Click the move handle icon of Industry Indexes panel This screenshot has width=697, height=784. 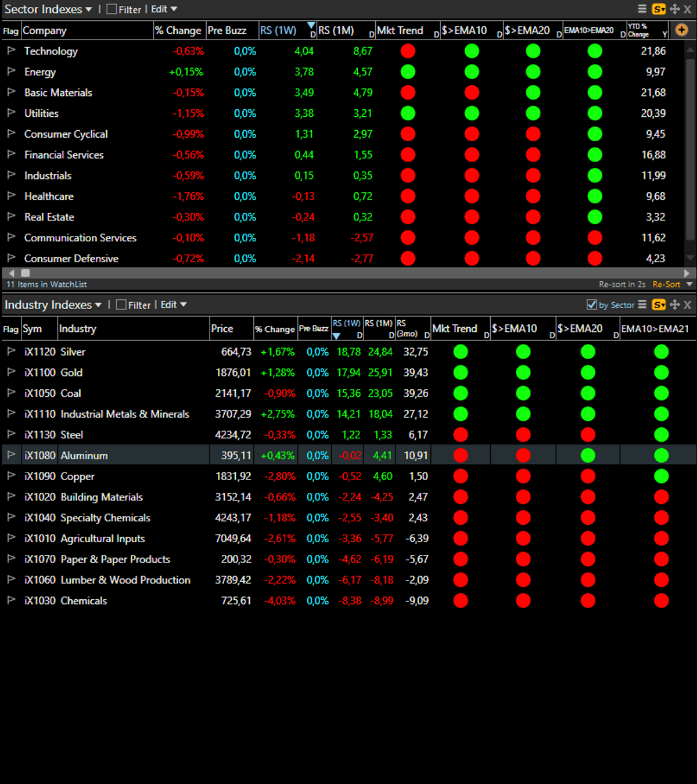point(674,305)
